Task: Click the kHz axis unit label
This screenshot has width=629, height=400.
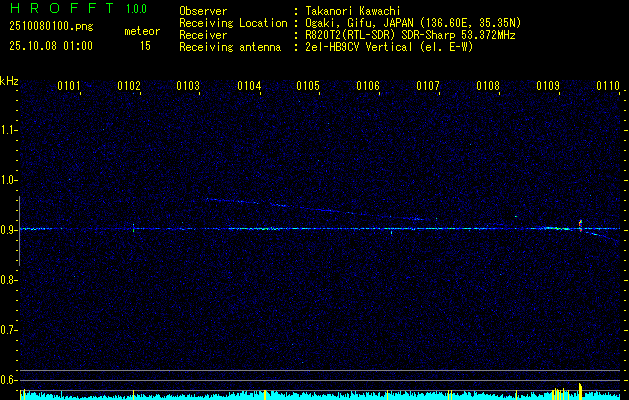Action: pyautogui.click(x=9, y=81)
